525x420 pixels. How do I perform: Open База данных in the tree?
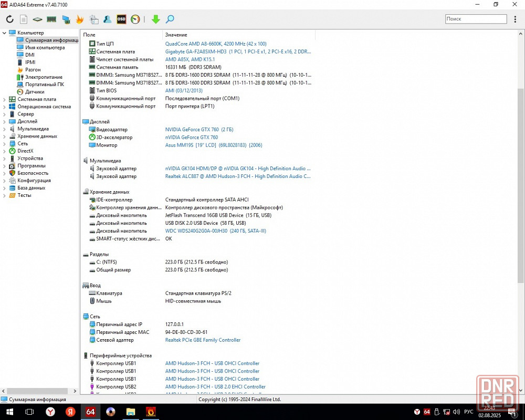[x=31, y=187]
